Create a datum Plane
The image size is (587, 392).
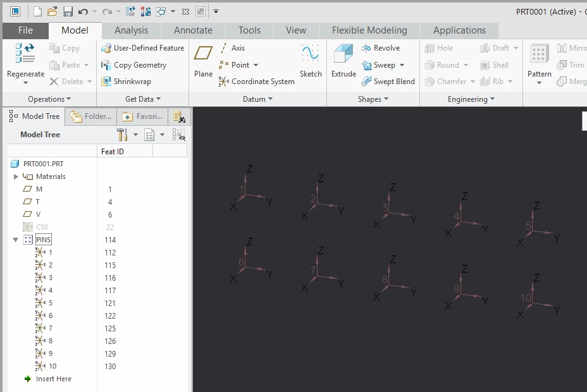202,63
